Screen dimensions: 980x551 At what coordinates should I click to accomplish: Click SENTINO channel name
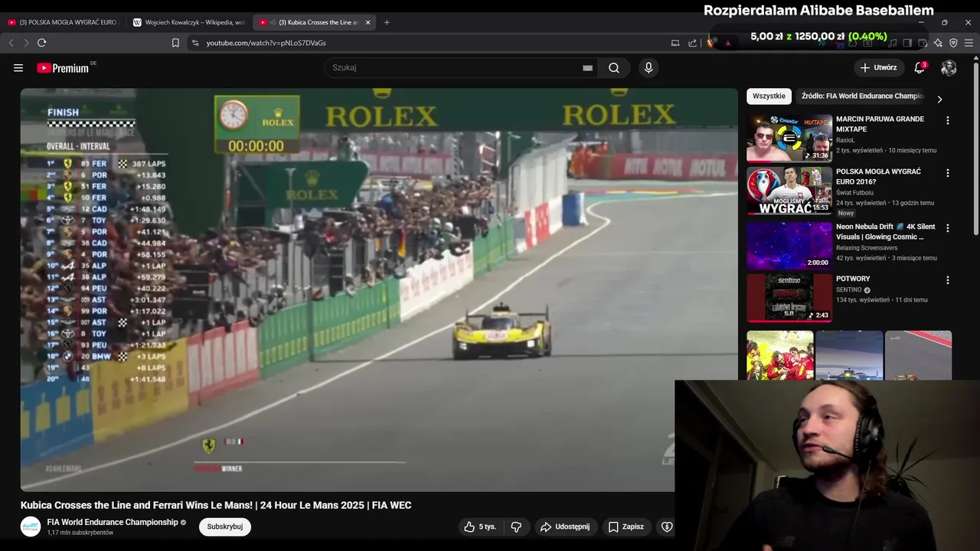(849, 290)
